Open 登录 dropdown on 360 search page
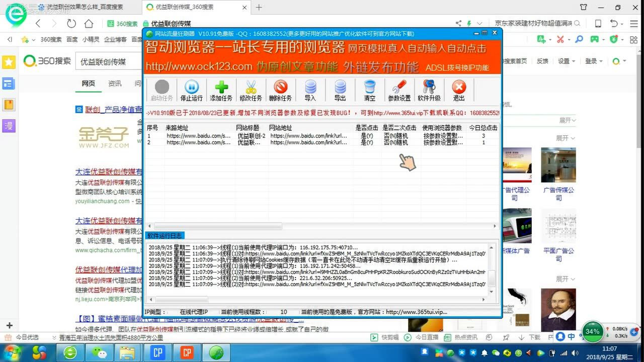 pyautogui.click(x=594, y=61)
